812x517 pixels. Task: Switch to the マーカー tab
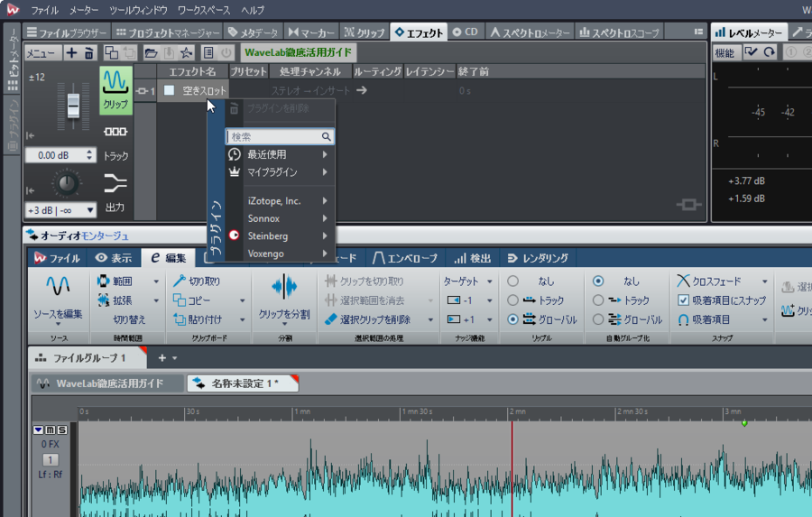pyautogui.click(x=312, y=32)
